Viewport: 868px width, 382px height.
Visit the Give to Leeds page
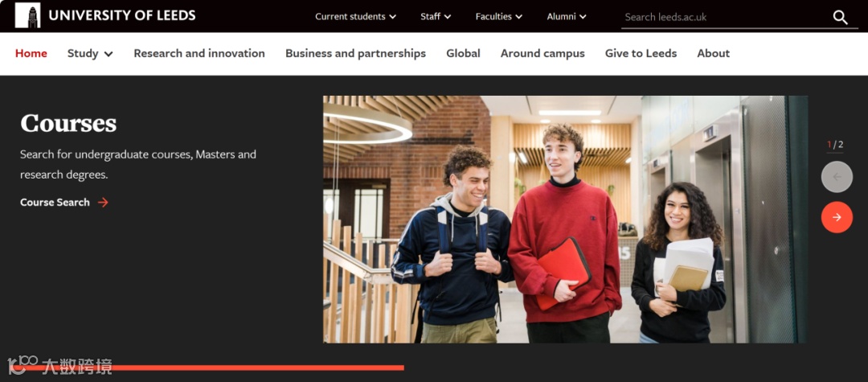[641, 54]
